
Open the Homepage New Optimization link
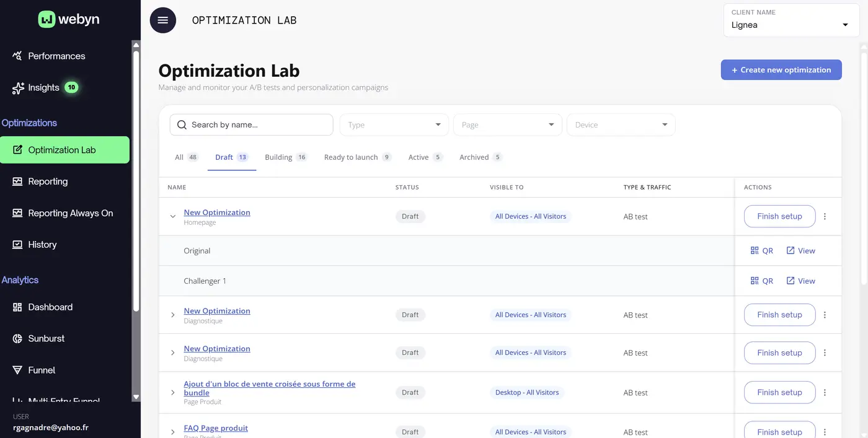point(217,212)
